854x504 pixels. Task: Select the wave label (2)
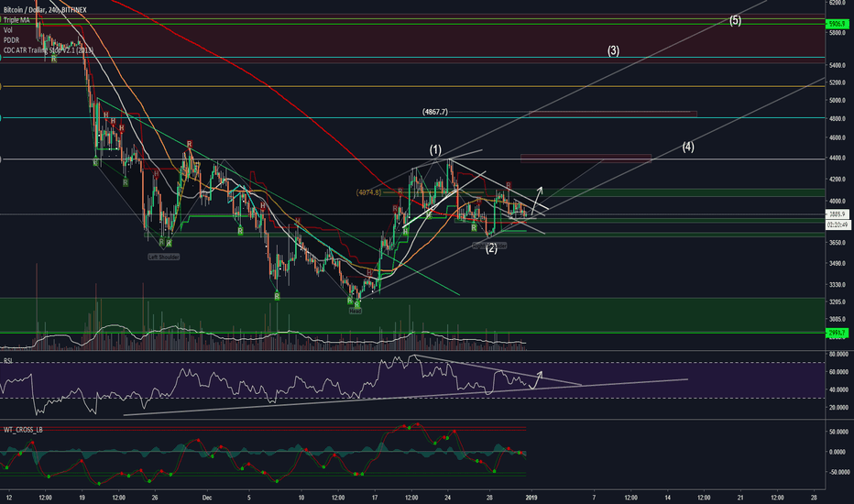click(491, 249)
